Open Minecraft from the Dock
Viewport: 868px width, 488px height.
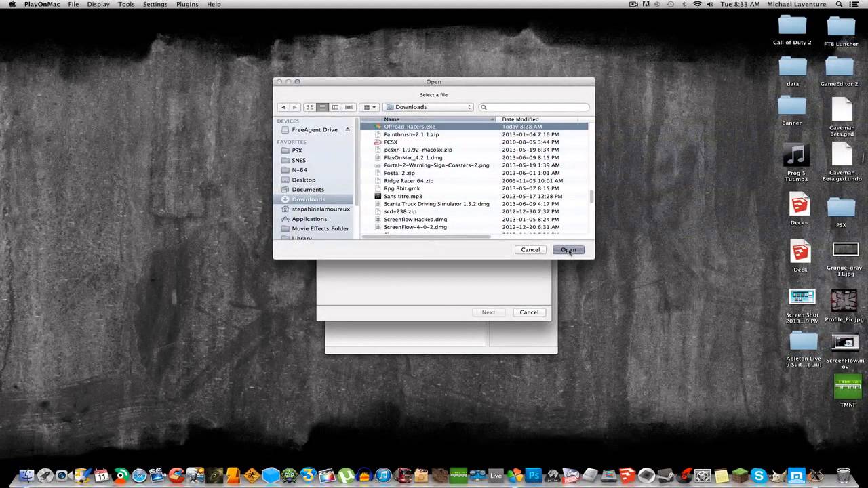pos(740,474)
